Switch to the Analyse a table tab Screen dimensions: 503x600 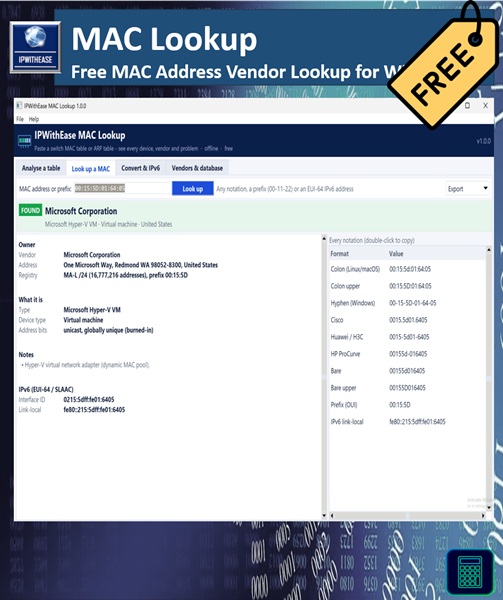pyautogui.click(x=41, y=168)
